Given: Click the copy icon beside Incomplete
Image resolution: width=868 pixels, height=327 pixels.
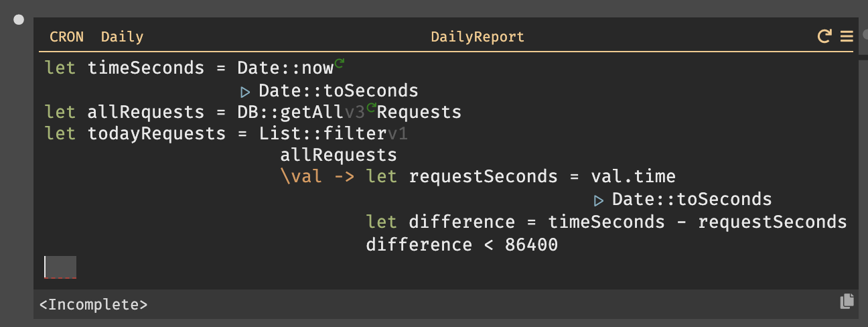Looking at the screenshot, I should [847, 302].
